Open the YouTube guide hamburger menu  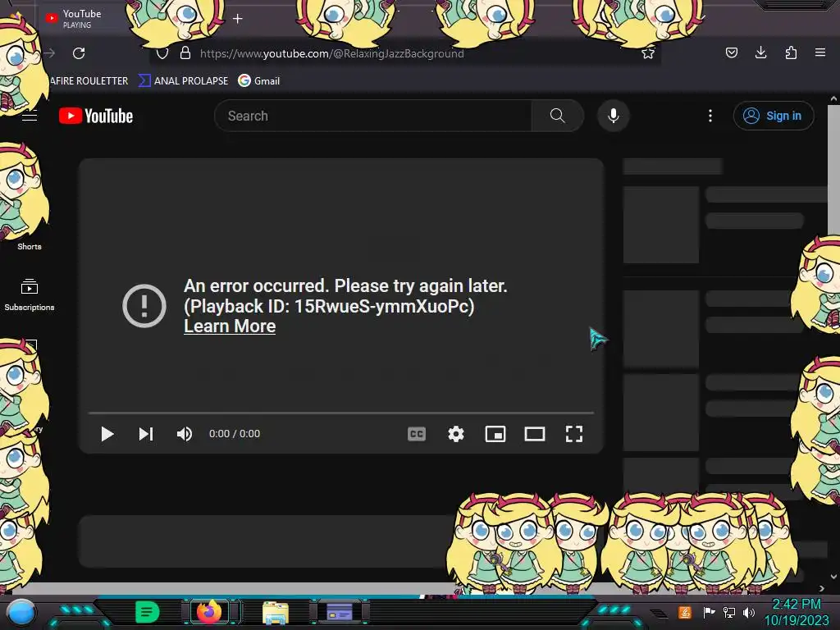tap(30, 116)
